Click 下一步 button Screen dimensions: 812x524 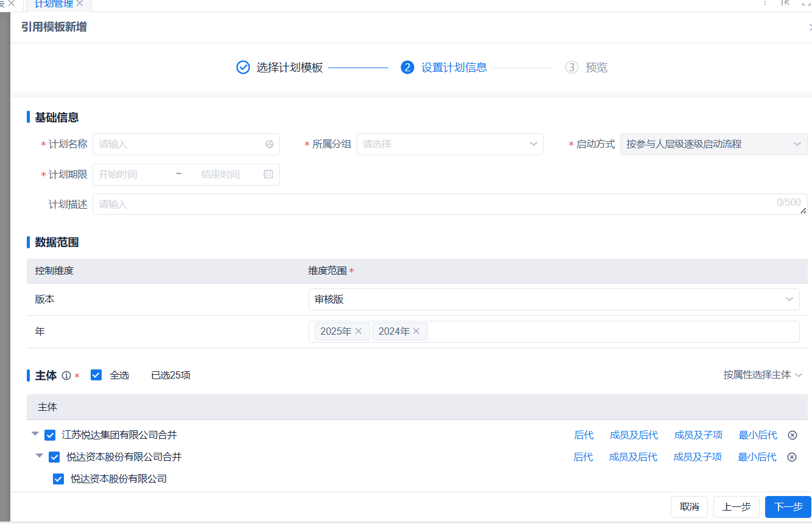click(x=788, y=506)
